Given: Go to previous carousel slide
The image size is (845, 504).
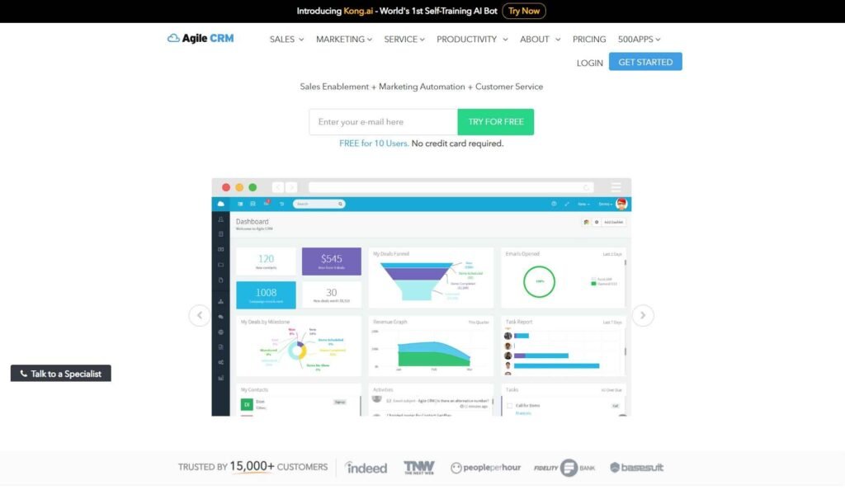Looking at the screenshot, I should point(200,316).
